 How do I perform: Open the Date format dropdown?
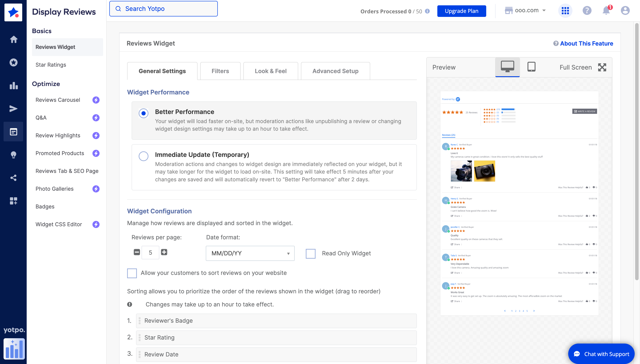tap(250, 253)
